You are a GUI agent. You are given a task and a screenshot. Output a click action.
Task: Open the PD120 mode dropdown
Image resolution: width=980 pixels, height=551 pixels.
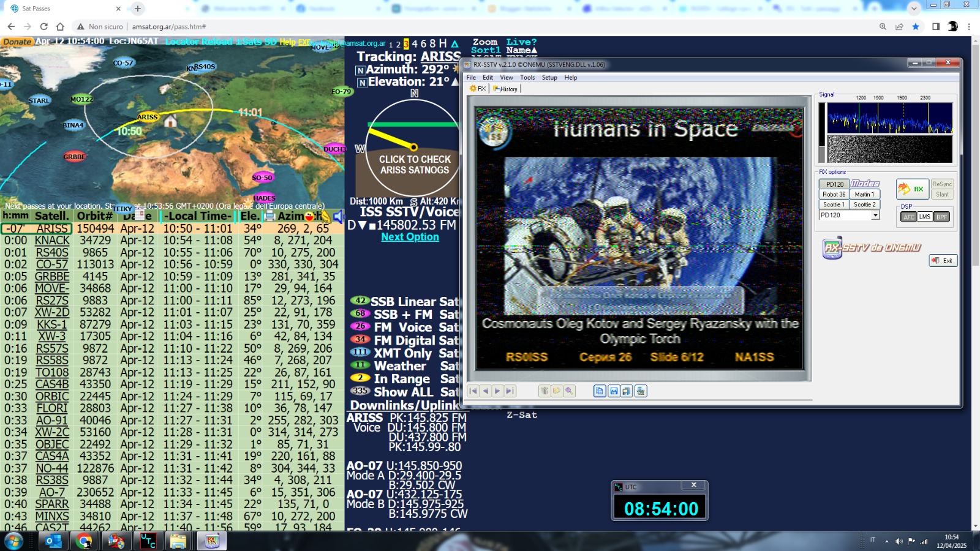pyautogui.click(x=875, y=216)
